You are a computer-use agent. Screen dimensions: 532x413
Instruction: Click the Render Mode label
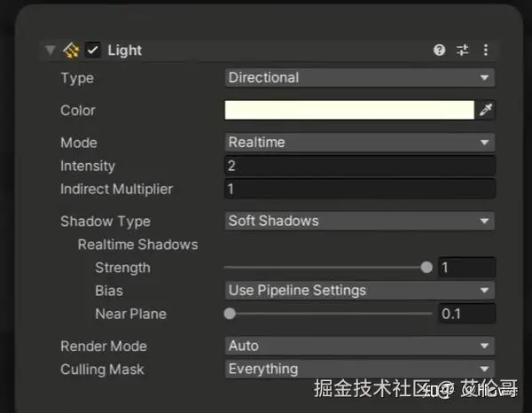104,347
